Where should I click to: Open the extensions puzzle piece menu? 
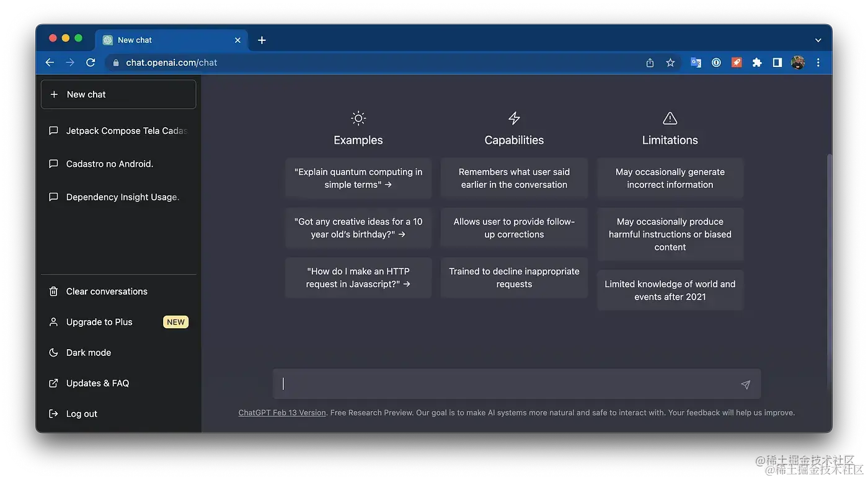coord(757,63)
